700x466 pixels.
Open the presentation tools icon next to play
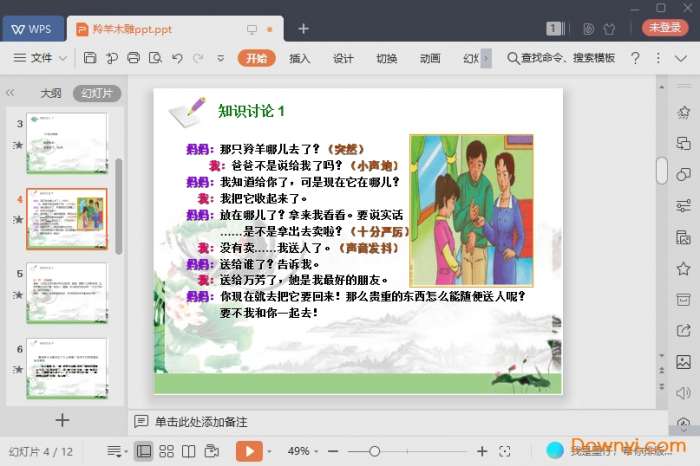click(x=212, y=451)
